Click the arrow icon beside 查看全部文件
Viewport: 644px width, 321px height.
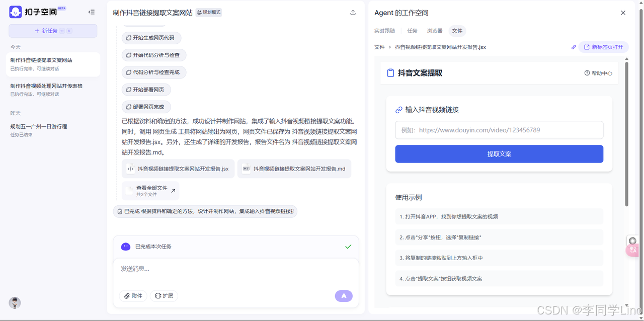(173, 191)
